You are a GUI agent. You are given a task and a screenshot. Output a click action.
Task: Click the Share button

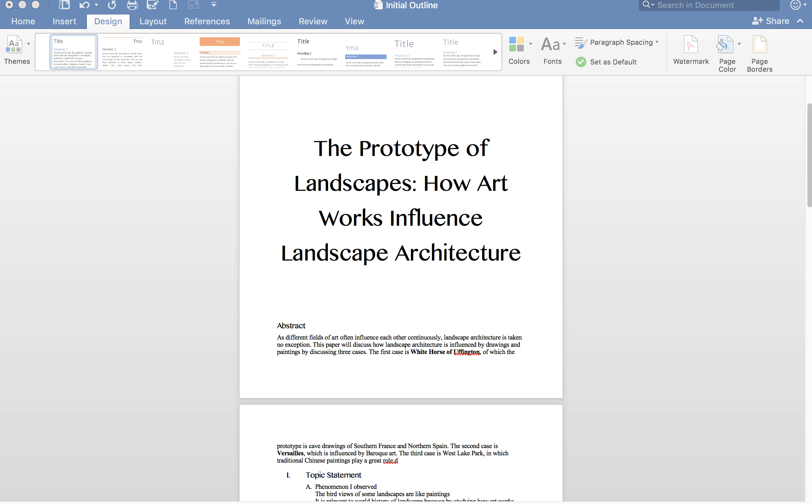(771, 21)
